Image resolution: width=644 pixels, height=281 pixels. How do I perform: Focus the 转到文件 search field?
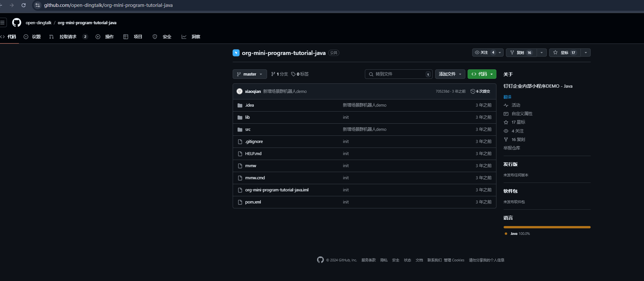tap(399, 74)
